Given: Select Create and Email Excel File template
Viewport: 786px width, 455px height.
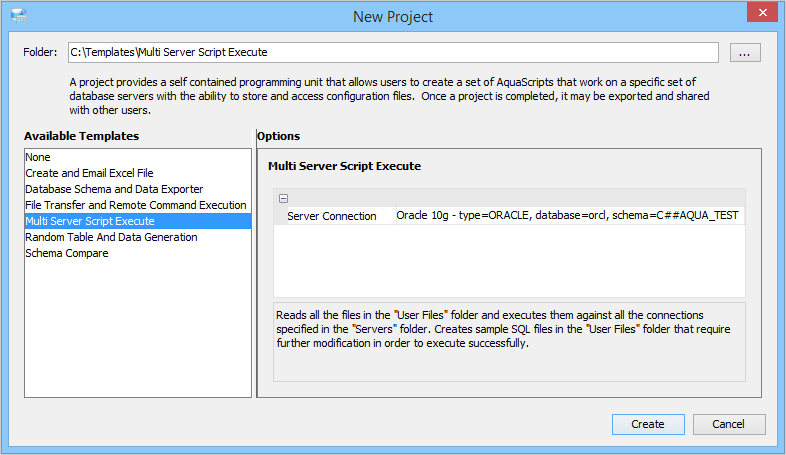Looking at the screenshot, I should pyautogui.click(x=89, y=173).
